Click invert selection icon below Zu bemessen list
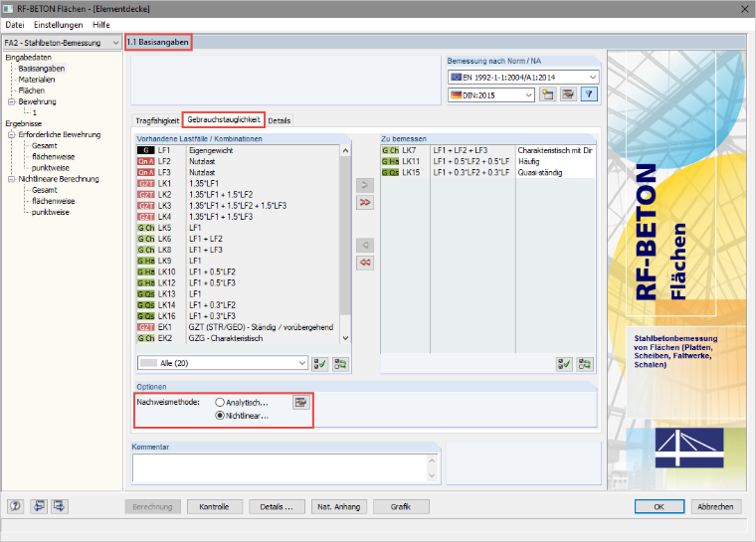756x542 pixels. (x=584, y=364)
